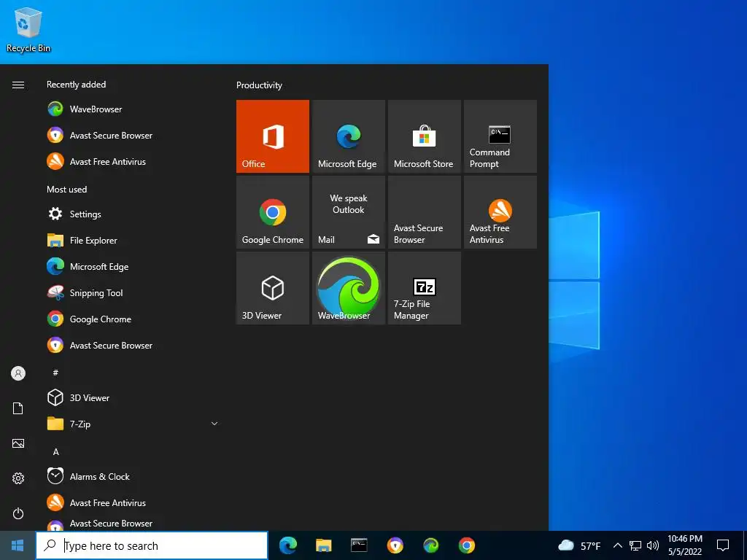Open Avast Free Antivirus under Recently added

[x=133, y=161]
